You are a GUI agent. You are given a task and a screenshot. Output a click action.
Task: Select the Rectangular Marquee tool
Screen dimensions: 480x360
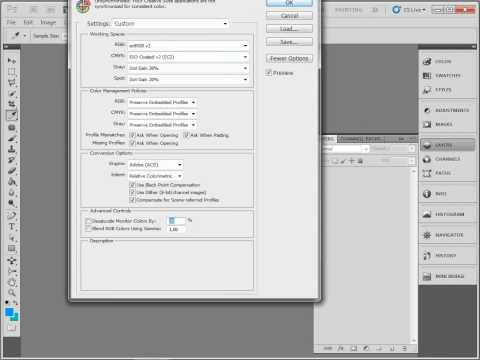click(12, 72)
